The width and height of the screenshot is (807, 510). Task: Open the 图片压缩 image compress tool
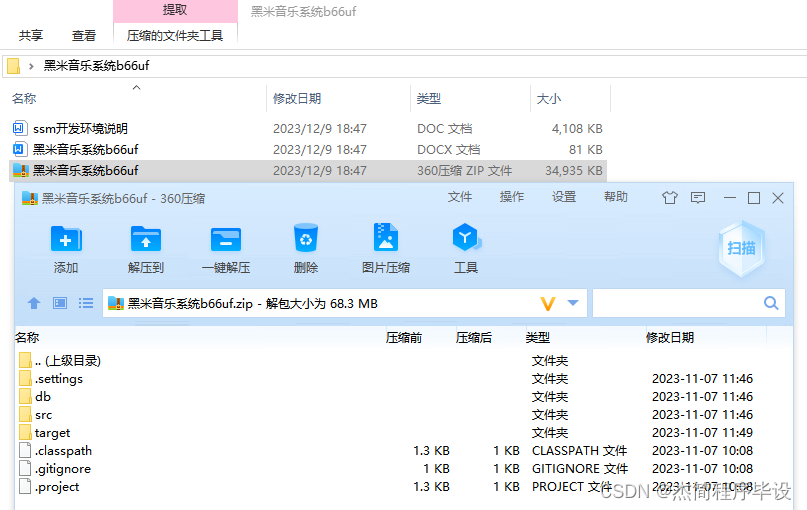point(385,237)
